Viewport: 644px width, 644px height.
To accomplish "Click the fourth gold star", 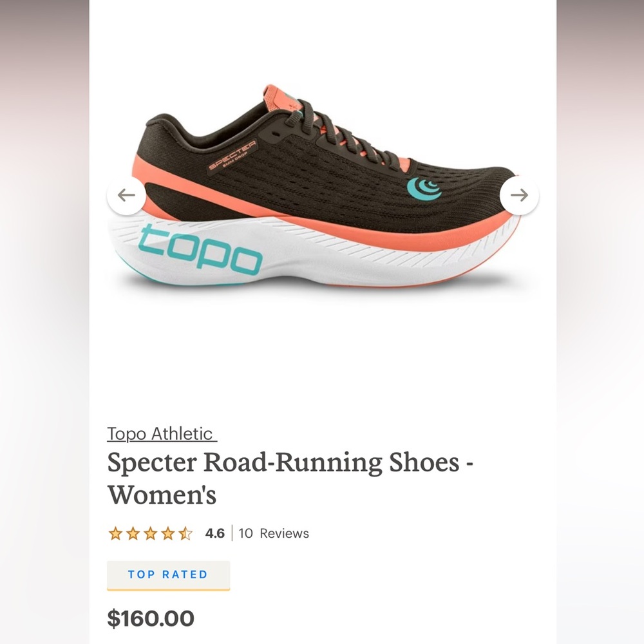I will click(168, 533).
